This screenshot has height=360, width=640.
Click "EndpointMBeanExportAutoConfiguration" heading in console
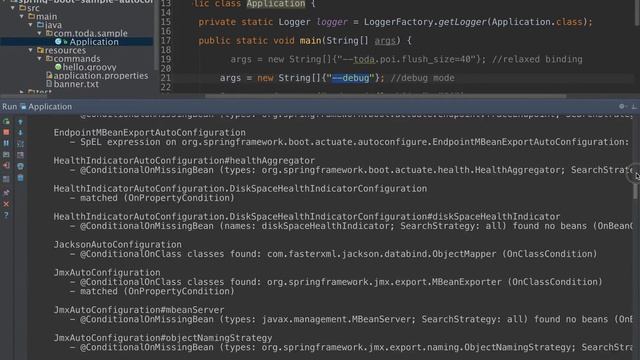coord(149,133)
